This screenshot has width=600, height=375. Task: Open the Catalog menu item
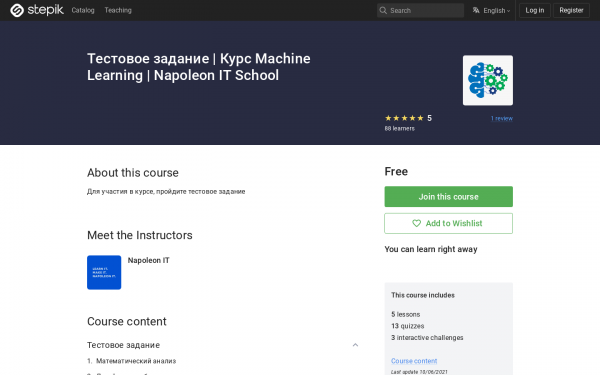tap(83, 10)
